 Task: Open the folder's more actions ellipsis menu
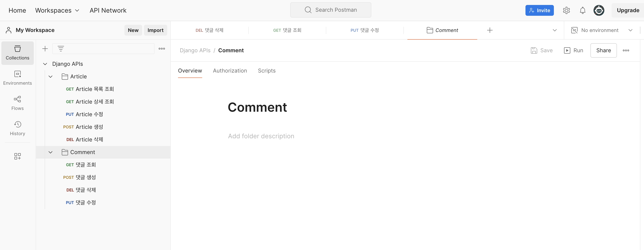[x=626, y=50]
